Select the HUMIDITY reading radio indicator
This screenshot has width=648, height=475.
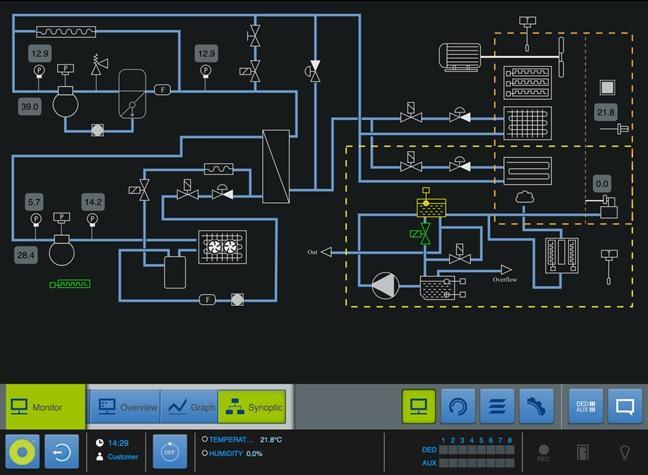204,453
